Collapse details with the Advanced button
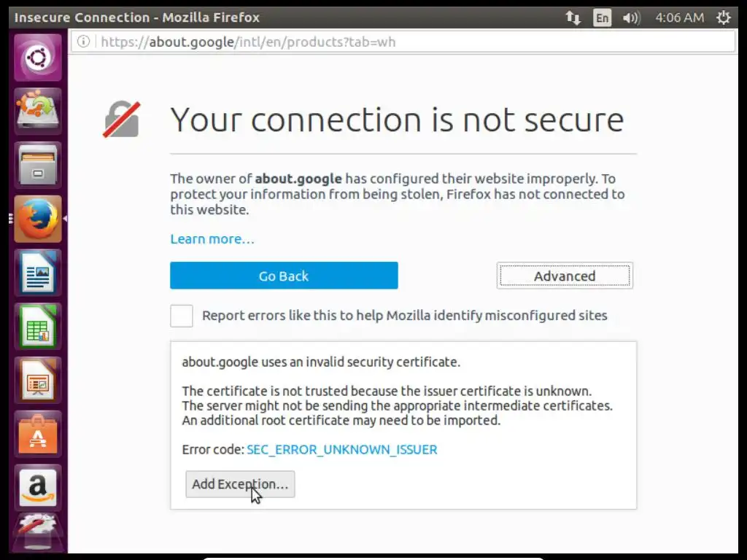 click(x=565, y=276)
